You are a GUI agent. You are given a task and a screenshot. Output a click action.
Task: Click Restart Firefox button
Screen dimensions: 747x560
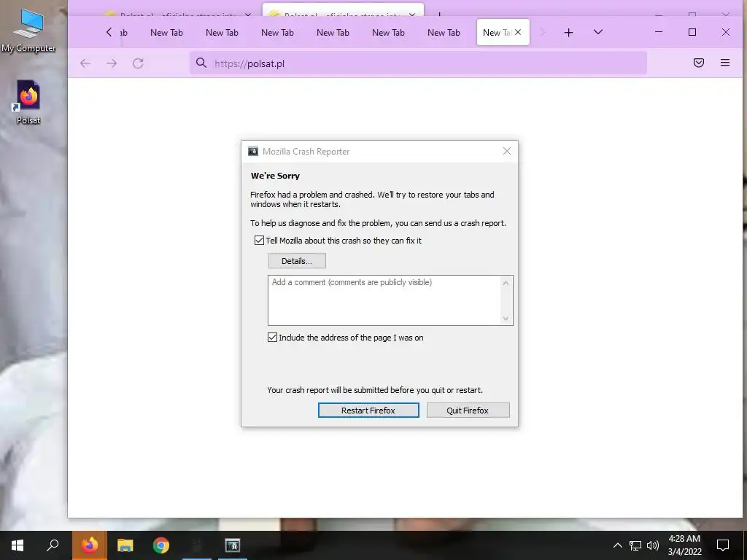point(368,411)
